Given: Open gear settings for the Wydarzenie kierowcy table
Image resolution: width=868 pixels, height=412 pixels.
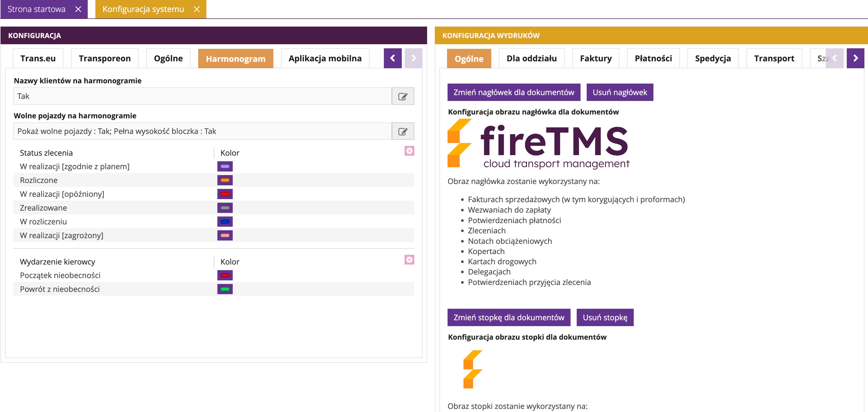Looking at the screenshot, I should (x=409, y=260).
